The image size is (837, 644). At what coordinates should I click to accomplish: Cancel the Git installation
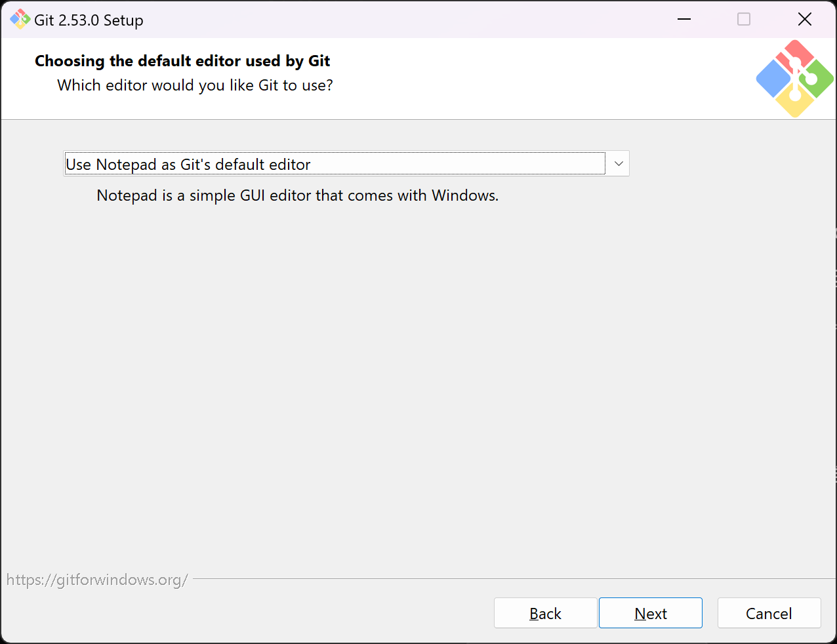[769, 613]
